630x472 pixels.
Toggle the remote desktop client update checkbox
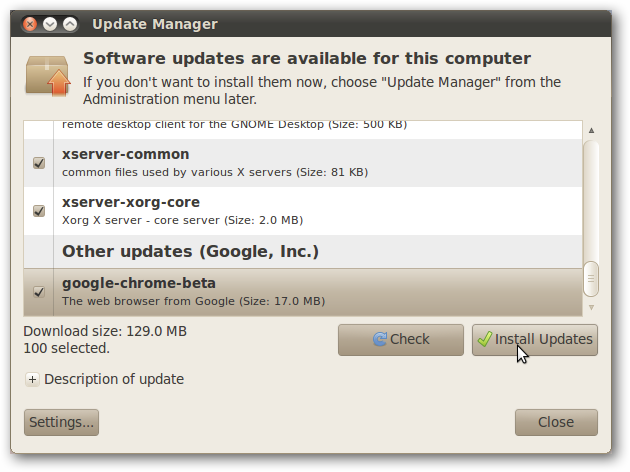[x=39, y=127]
